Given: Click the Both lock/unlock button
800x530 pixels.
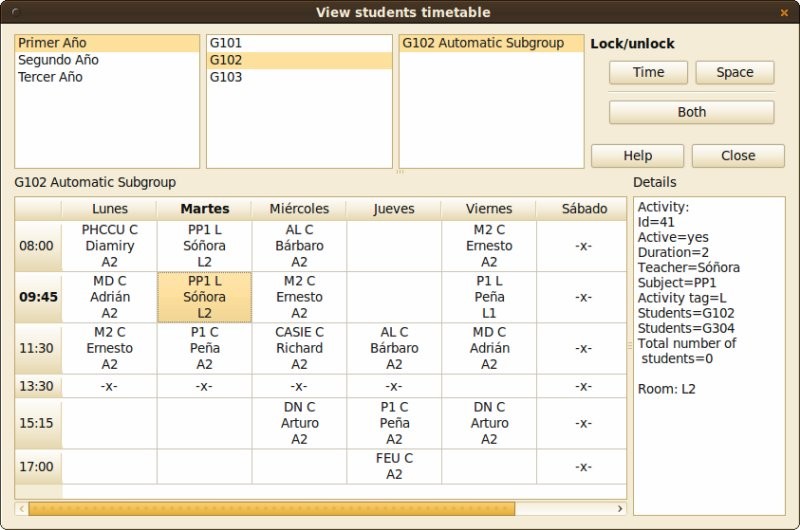Looking at the screenshot, I should (x=691, y=112).
